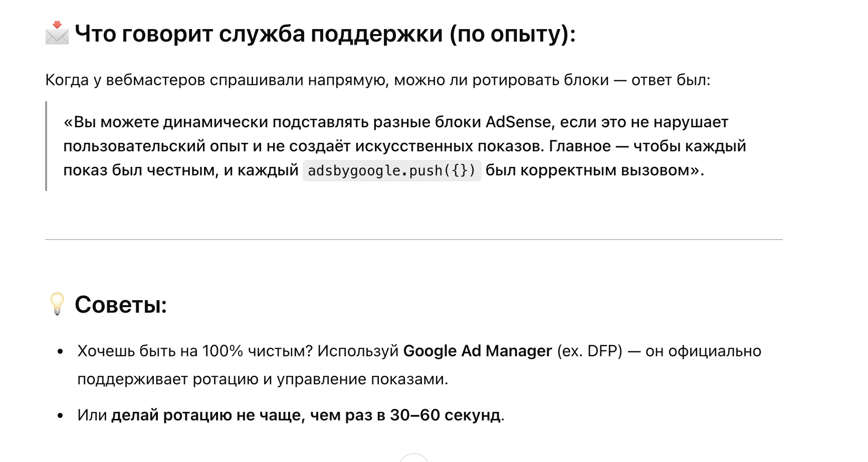The width and height of the screenshot is (868, 462).
Task: Click the adsbygoogle.push({}) inline code snippet
Action: [392, 171]
